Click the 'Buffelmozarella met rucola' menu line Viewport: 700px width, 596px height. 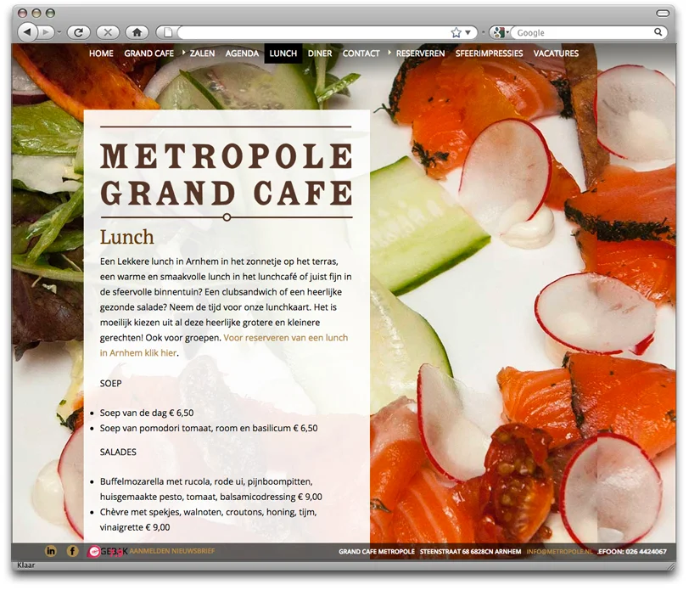point(210,490)
